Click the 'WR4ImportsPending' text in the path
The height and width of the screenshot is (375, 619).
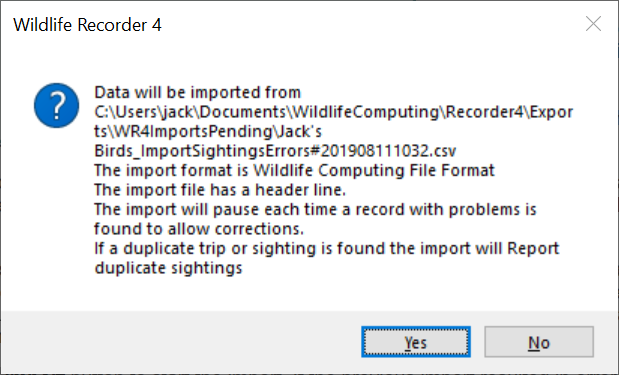pos(193,131)
